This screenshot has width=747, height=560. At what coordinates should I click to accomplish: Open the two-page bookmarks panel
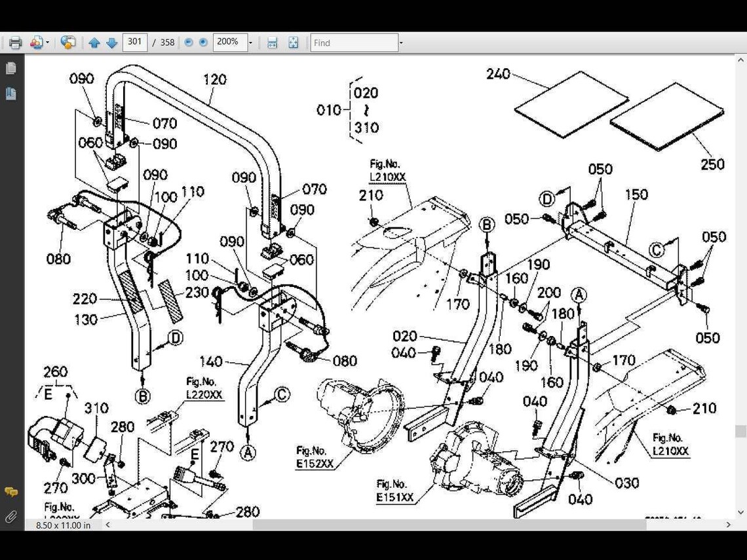click(10, 94)
